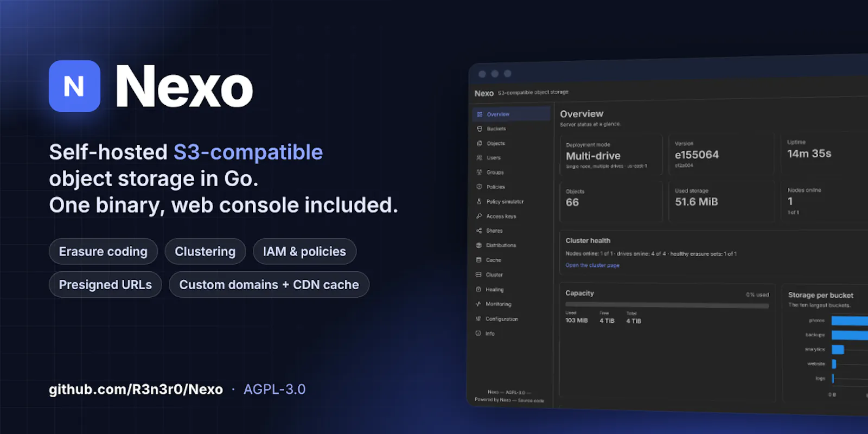
Task: Click the Nodes online value
Action: tap(790, 201)
